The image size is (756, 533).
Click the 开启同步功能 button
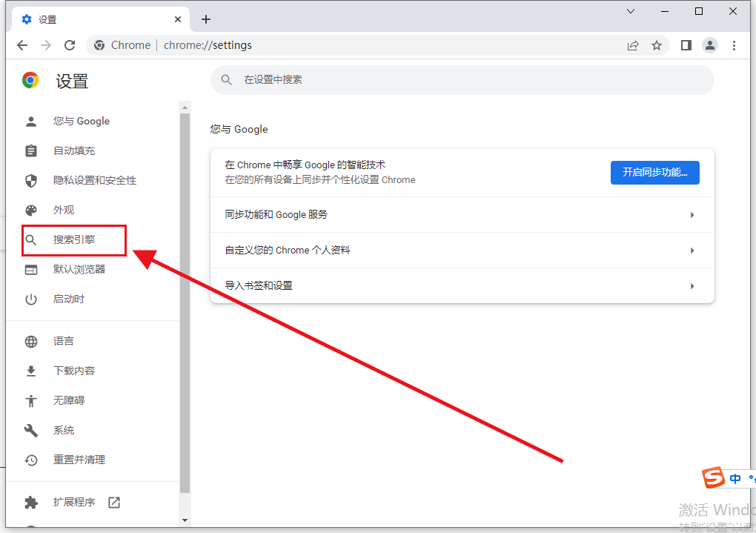coord(654,173)
